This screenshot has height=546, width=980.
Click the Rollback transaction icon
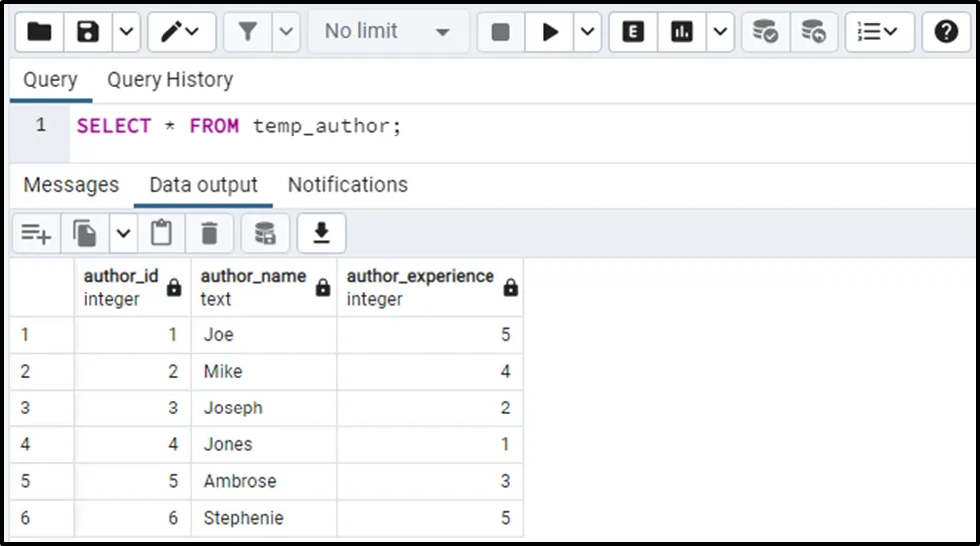pos(814,32)
